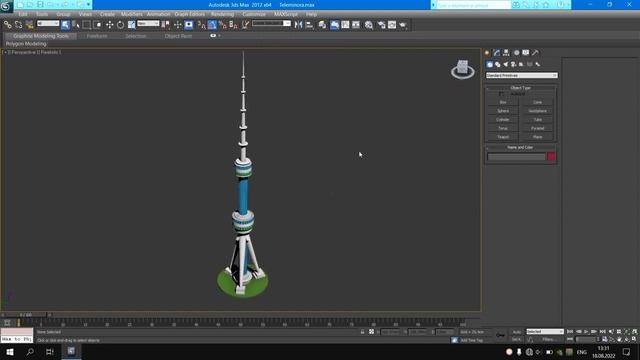Open the Standard Primitives dropdown
This screenshot has height=360, width=640.
pyautogui.click(x=522, y=76)
